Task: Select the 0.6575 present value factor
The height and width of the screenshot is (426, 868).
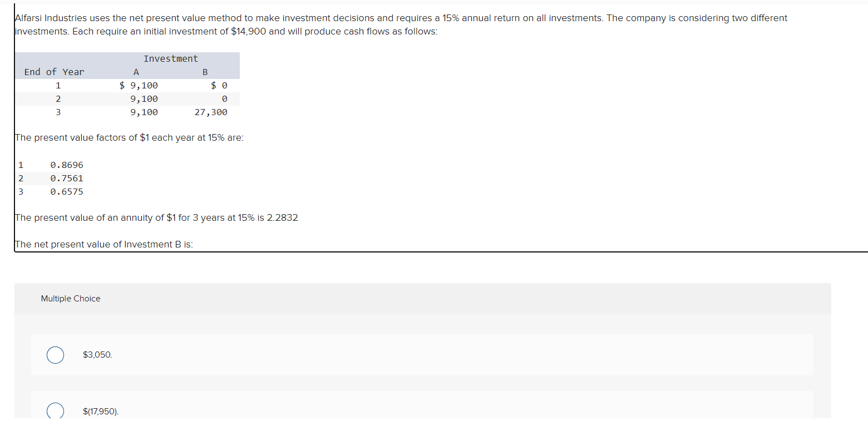Action: coord(66,191)
